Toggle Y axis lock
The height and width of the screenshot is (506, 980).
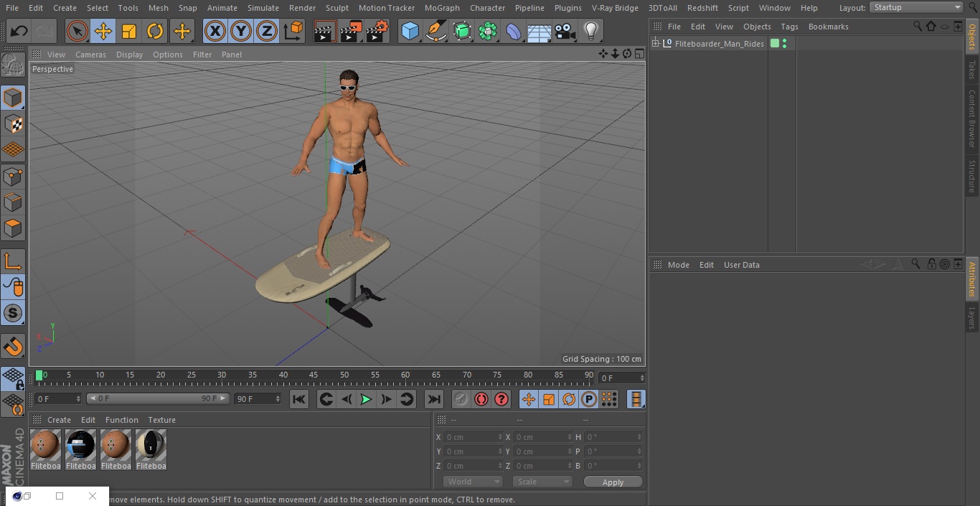tap(241, 31)
